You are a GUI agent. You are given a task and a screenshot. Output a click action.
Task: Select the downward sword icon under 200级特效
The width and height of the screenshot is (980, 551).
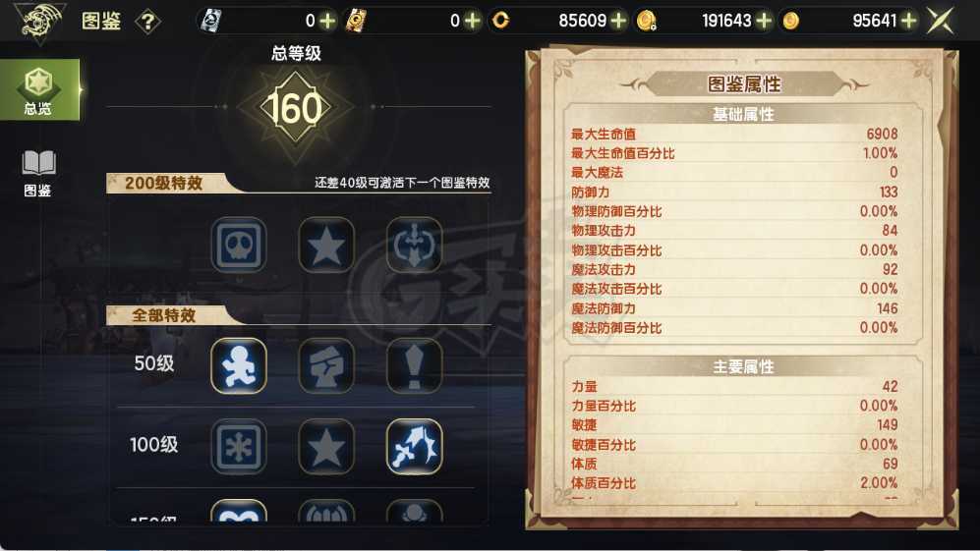coord(414,245)
